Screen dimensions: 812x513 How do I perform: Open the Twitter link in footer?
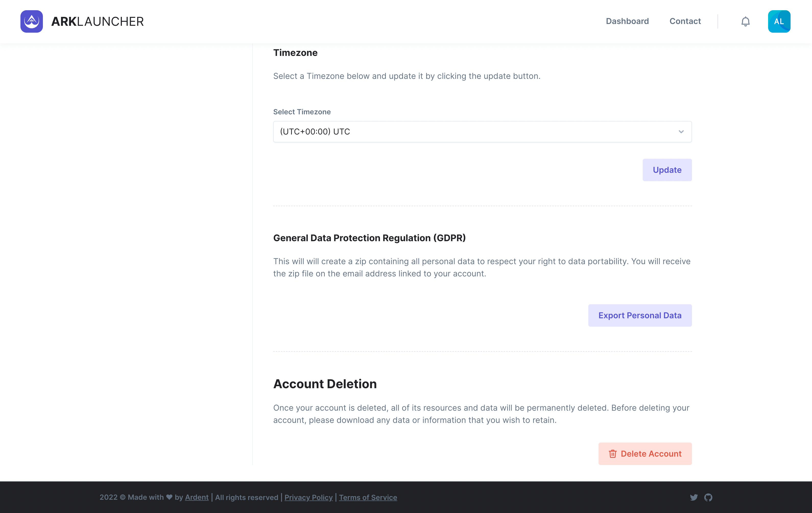click(x=694, y=497)
